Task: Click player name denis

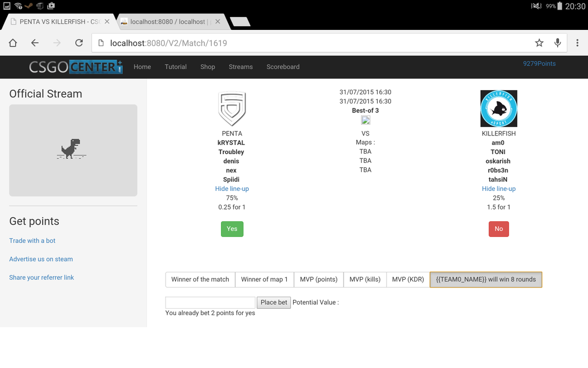Action: pyautogui.click(x=231, y=161)
